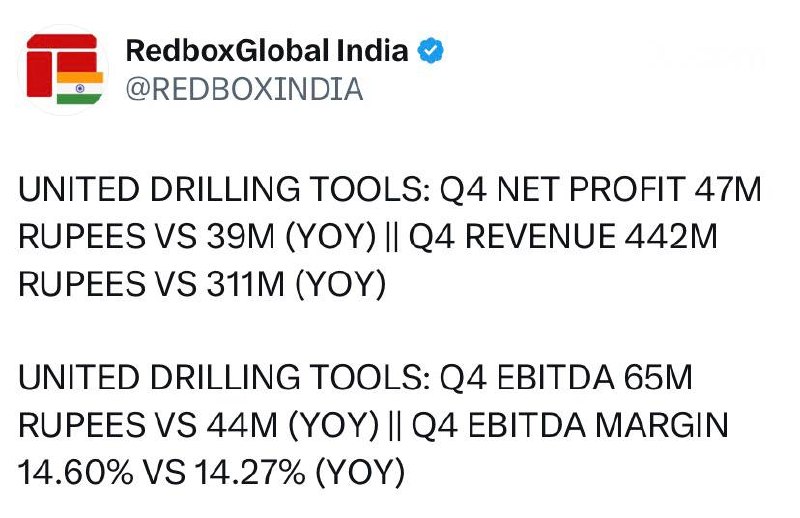Click the second paragraph about Q4 EBITDA
The height and width of the screenshot is (518, 800).
[x=373, y=425]
